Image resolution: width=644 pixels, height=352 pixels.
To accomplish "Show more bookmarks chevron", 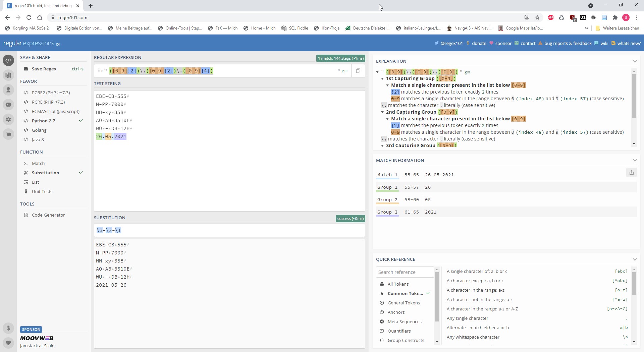I will pos(587,28).
